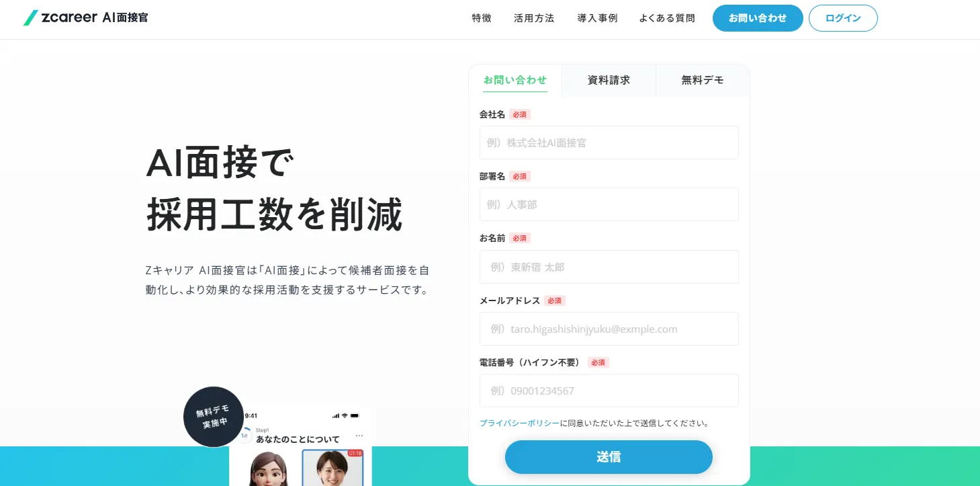
Task: Open the 特徴 menu item
Action: 482,18
